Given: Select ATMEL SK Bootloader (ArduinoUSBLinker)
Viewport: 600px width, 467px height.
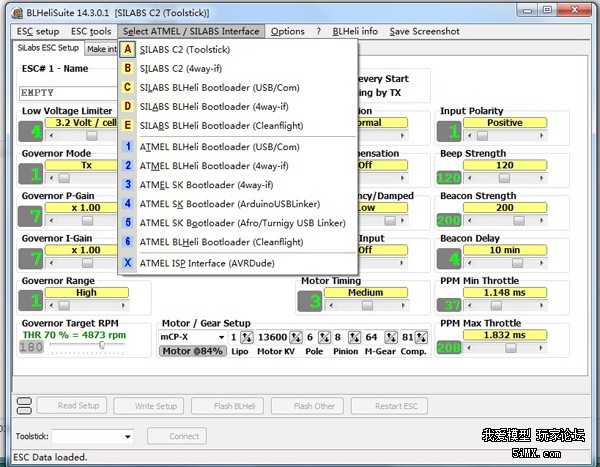Looking at the screenshot, I should [x=237, y=204].
